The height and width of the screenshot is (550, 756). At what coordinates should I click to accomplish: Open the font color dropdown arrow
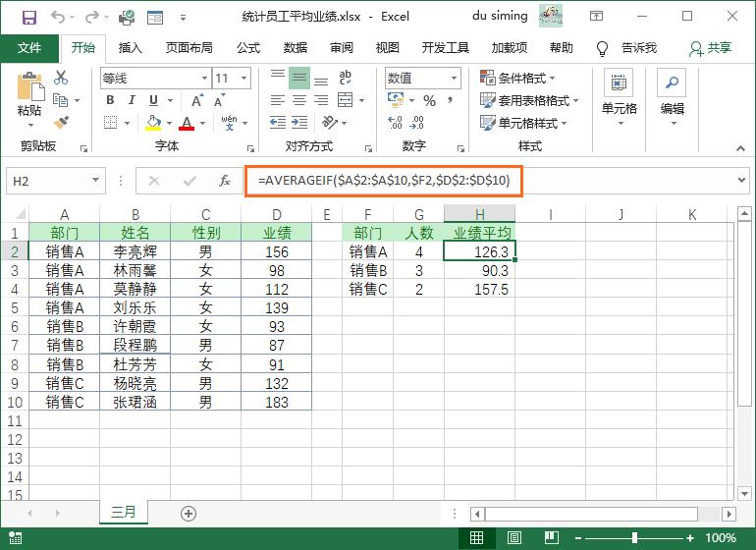[x=203, y=123]
